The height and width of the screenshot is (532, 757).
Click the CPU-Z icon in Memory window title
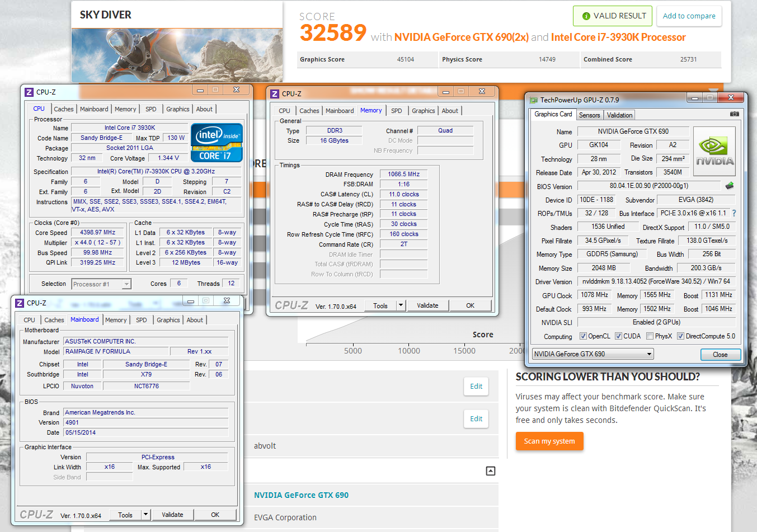click(x=275, y=94)
